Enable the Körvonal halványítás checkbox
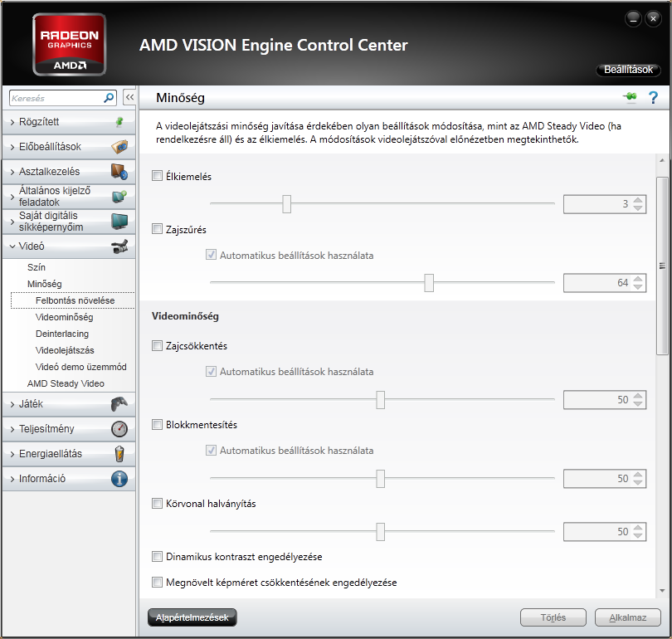This screenshot has height=639, width=672. point(158,503)
